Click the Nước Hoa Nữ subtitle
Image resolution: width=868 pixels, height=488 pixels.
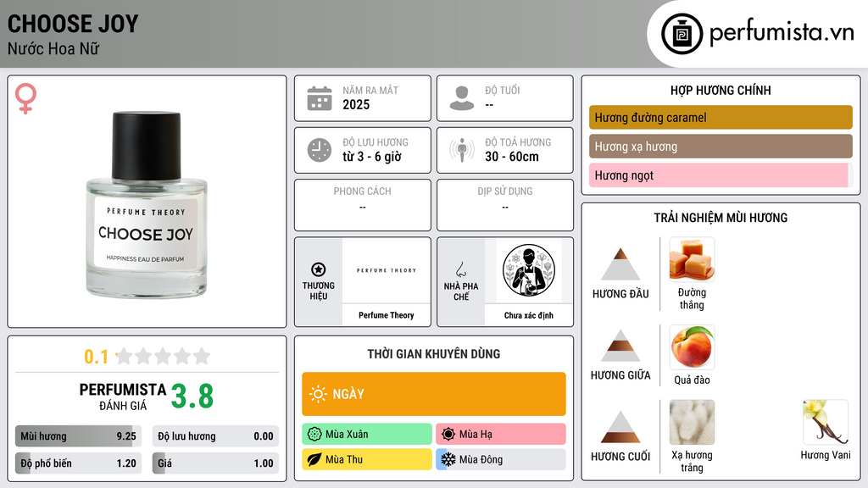coord(53,48)
